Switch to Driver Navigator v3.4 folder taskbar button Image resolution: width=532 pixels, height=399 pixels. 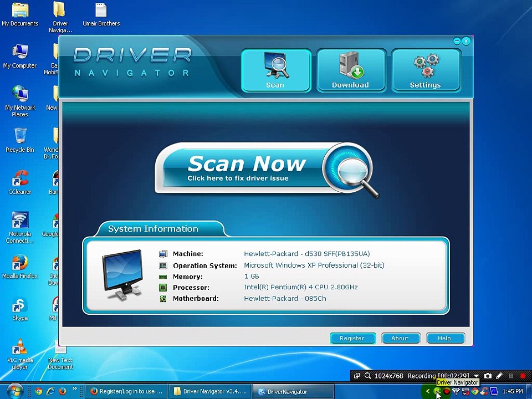210,391
